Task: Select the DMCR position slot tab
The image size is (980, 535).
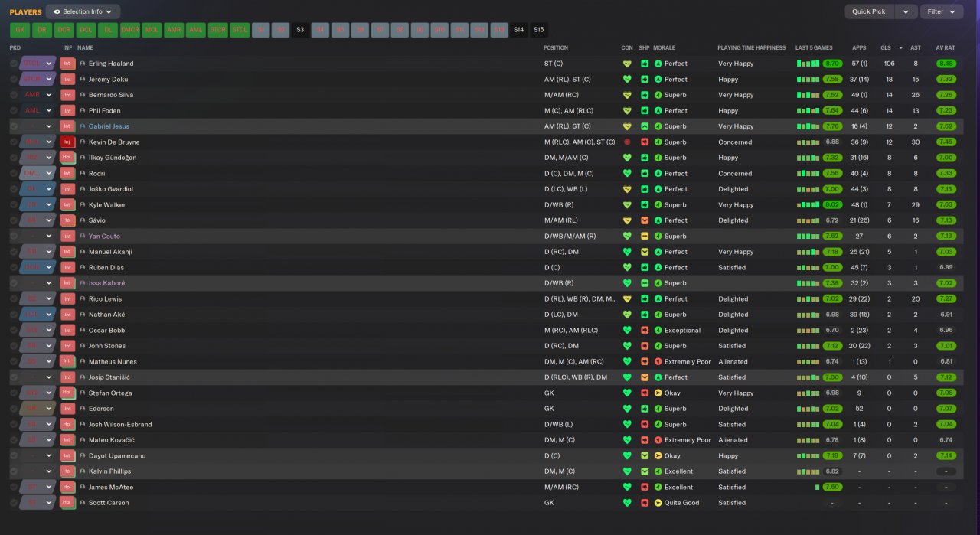Action: point(130,30)
